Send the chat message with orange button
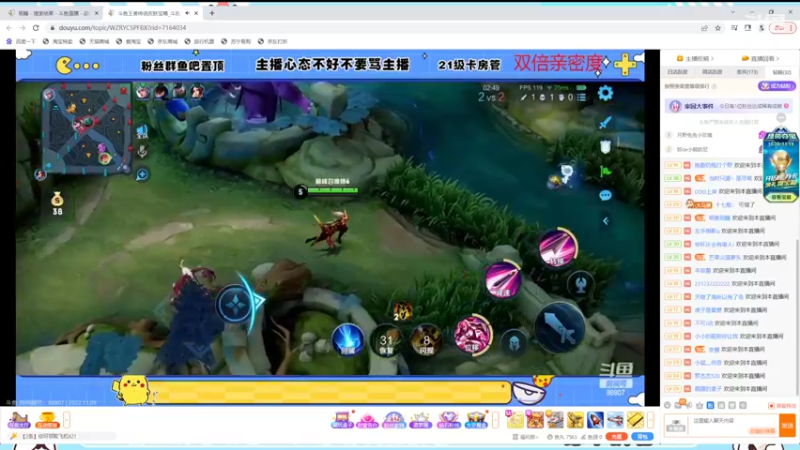This screenshot has height=450, width=800. tap(787, 425)
